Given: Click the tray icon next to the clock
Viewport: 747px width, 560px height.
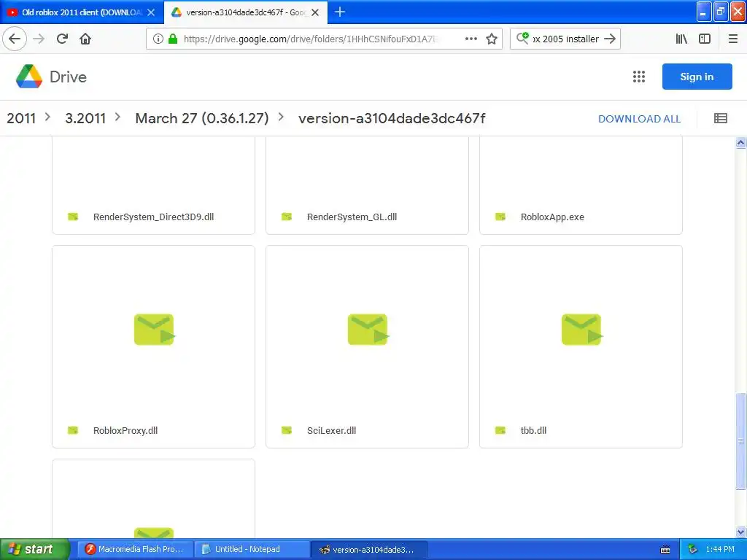Looking at the screenshot, I should pyautogui.click(x=693, y=549).
